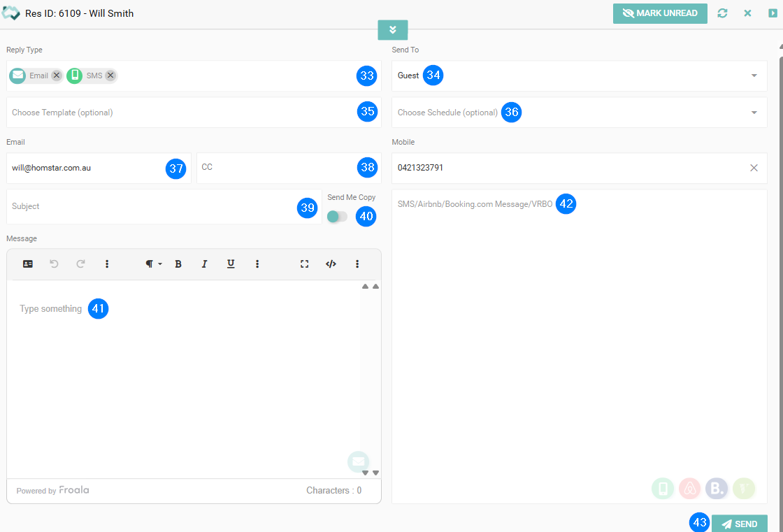Click the Send button

click(x=739, y=524)
